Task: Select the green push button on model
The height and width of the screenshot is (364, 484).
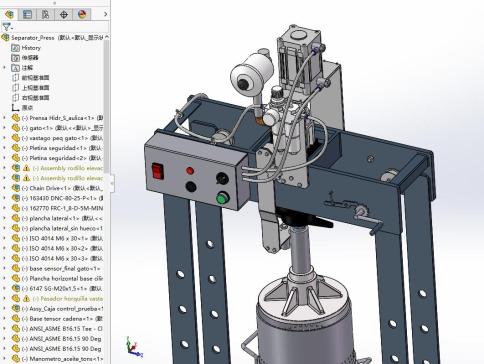Action: pos(222,199)
